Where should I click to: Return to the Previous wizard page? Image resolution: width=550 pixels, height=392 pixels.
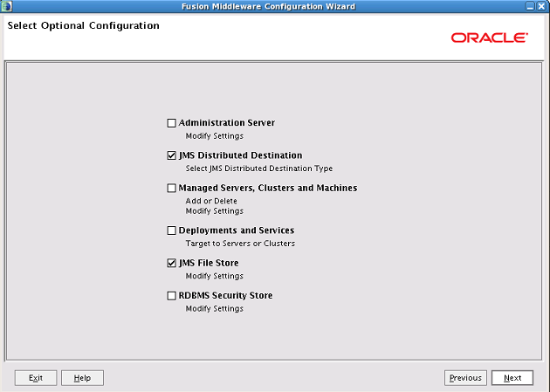[465, 378]
